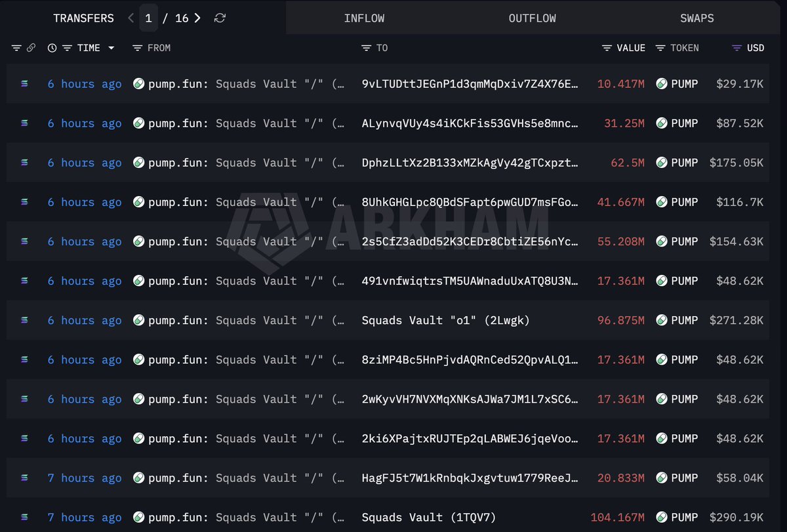This screenshot has width=787, height=532.
Task: Go to the previous transfers page
Action: point(131,18)
